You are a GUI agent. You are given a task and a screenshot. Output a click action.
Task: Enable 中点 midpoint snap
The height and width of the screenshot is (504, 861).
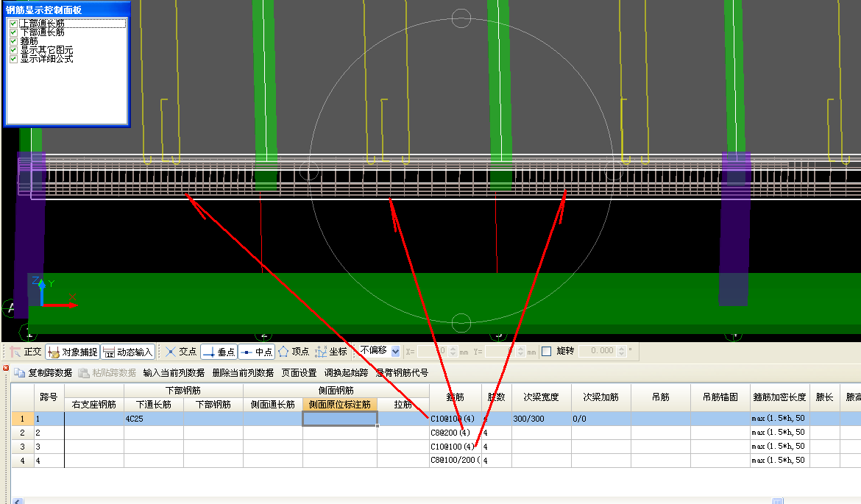click(x=256, y=352)
